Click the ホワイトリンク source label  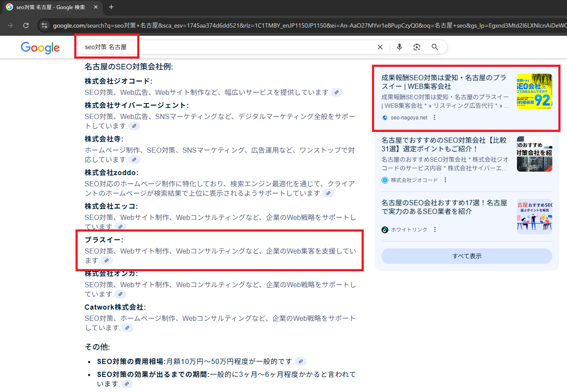(x=409, y=229)
